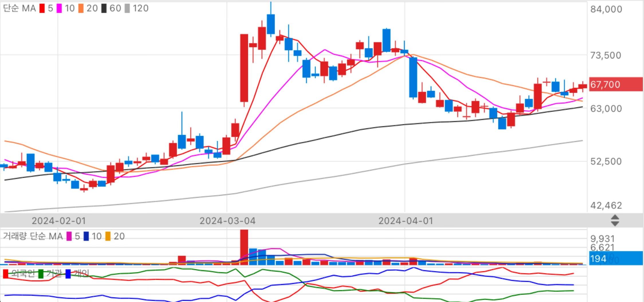Click the green 기관 legend swatch
Viewport: 644px width, 302px height.
tap(41, 274)
